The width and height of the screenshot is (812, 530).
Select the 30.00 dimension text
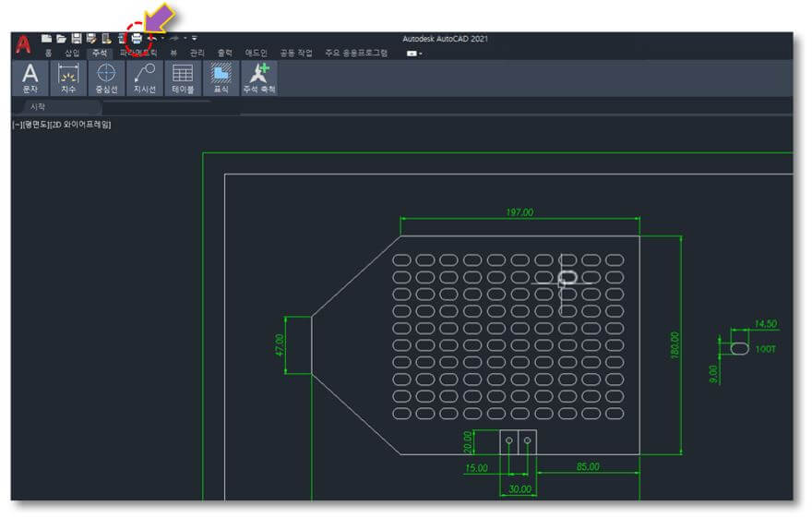pos(519,489)
